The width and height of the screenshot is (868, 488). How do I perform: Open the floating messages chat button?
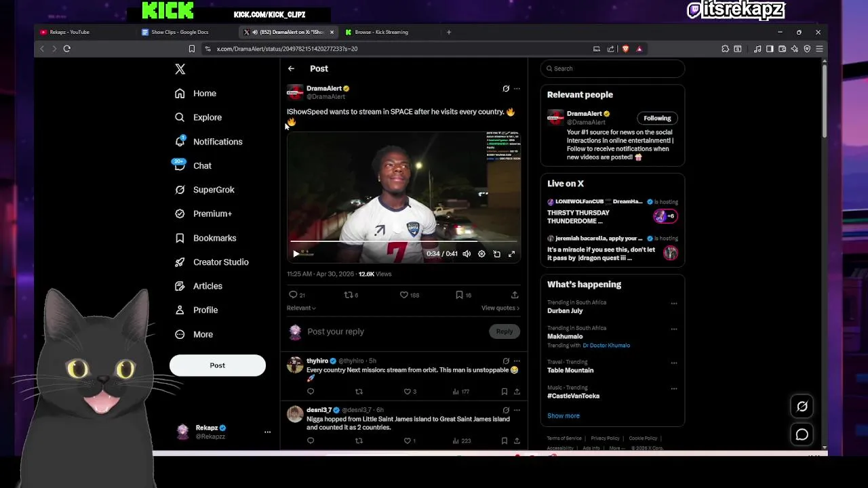coord(802,435)
